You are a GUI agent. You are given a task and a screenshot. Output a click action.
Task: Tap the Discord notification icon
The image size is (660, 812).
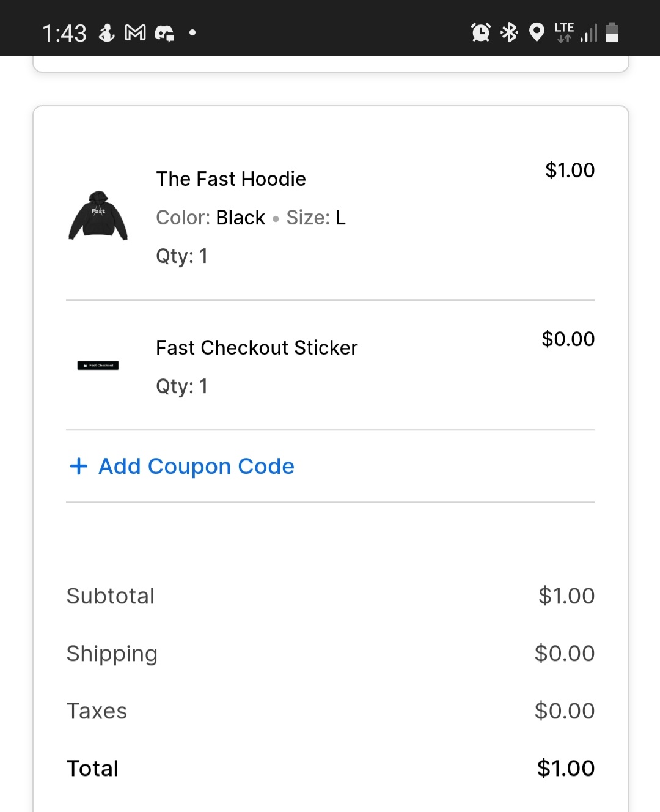pyautogui.click(x=164, y=33)
